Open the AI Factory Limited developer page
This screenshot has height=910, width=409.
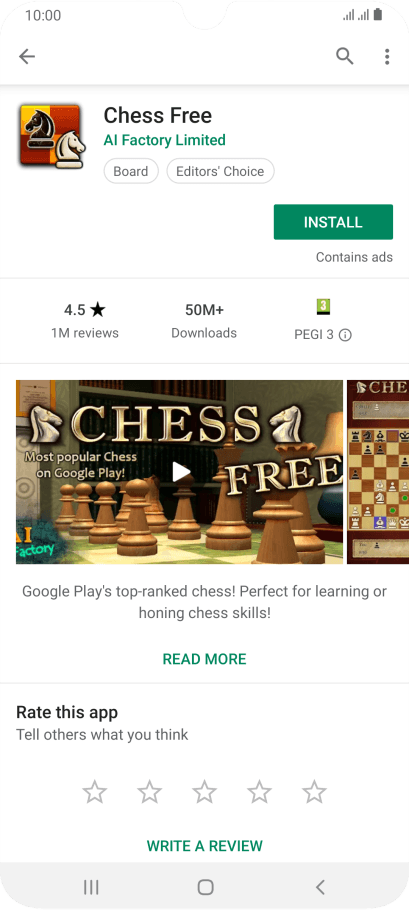point(164,140)
